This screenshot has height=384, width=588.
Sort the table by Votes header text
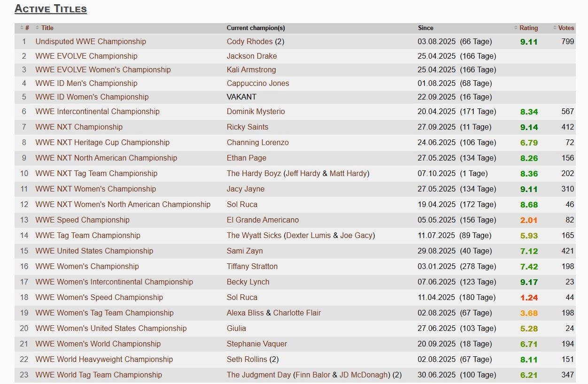tap(566, 28)
